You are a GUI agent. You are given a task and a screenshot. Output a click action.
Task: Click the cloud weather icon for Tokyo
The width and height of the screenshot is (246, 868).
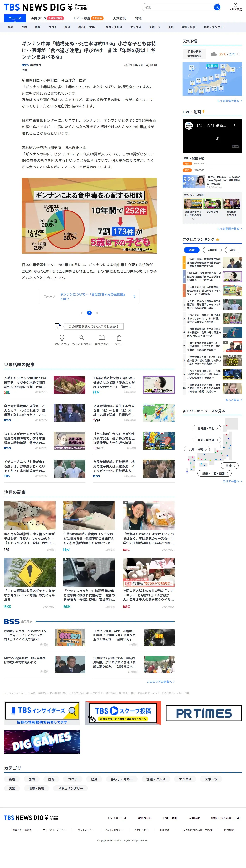(x=214, y=54)
